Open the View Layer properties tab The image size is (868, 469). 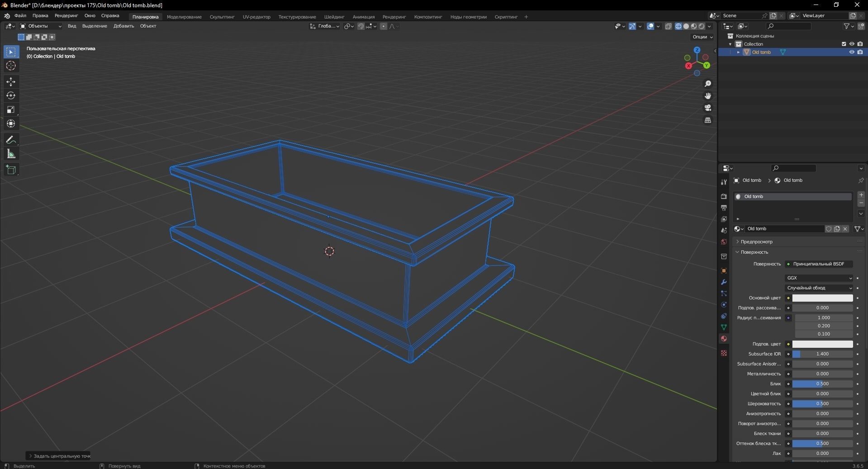click(724, 219)
